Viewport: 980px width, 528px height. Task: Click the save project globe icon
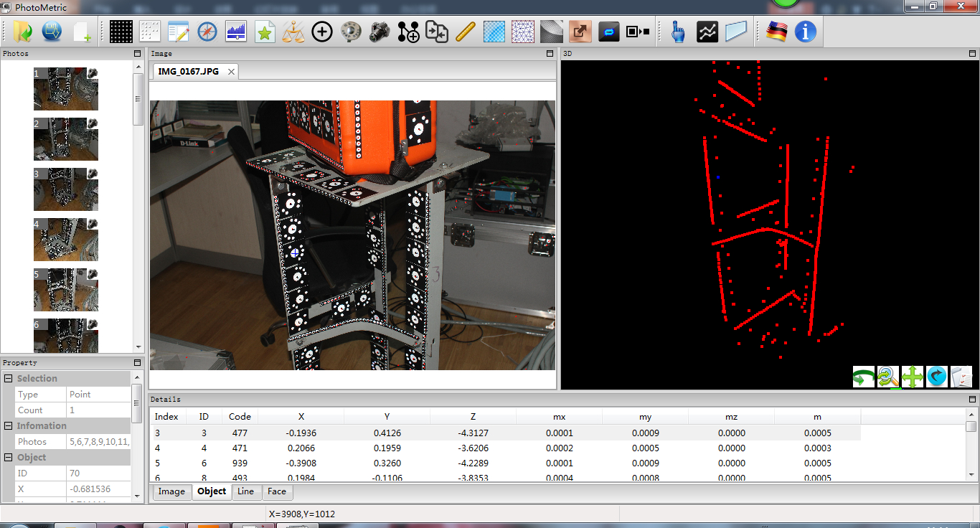click(52, 32)
